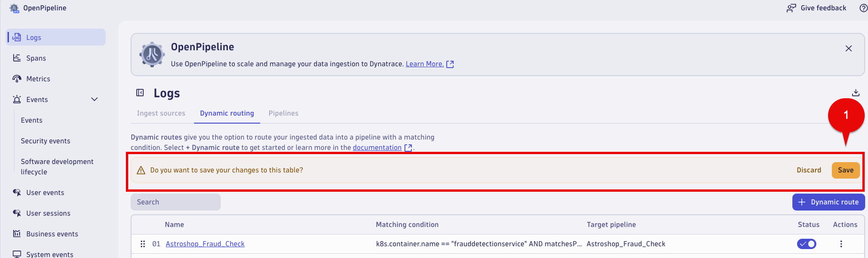Click the User events icon

pos(17,192)
